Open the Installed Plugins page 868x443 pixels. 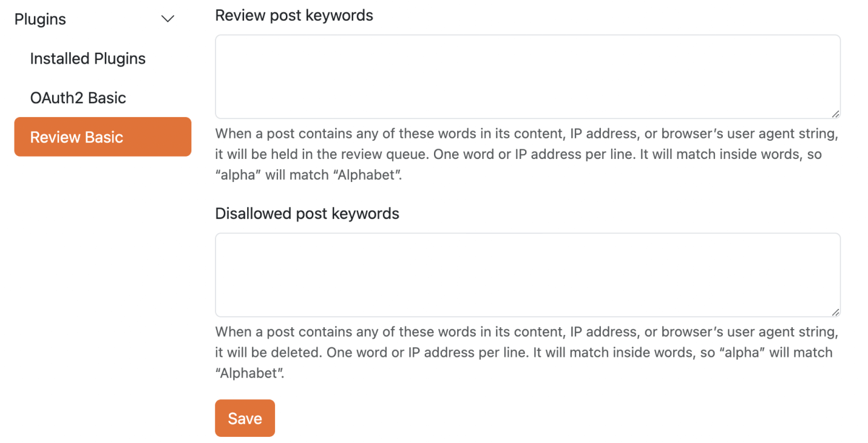[x=87, y=58]
